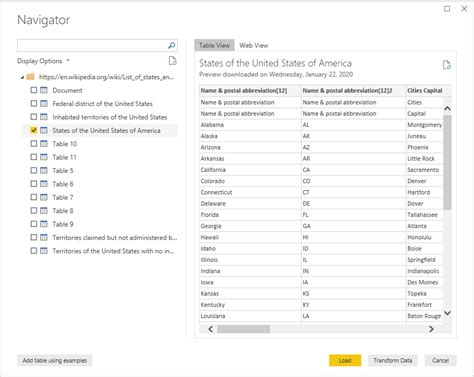Click the scroll left arrow in preview
This screenshot has height=377, width=474.
coord(210,329)
